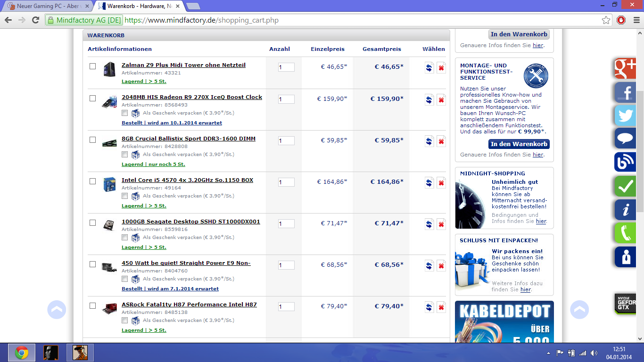
Task: Open the person side button below the phone
Action: pyautogui.click(x=625, y=257)
